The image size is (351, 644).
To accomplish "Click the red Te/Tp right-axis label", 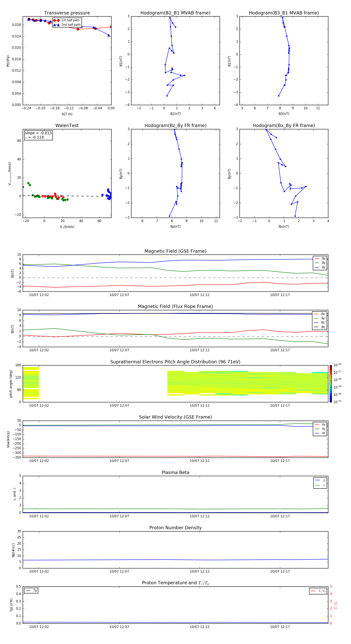I will [336, 605].
